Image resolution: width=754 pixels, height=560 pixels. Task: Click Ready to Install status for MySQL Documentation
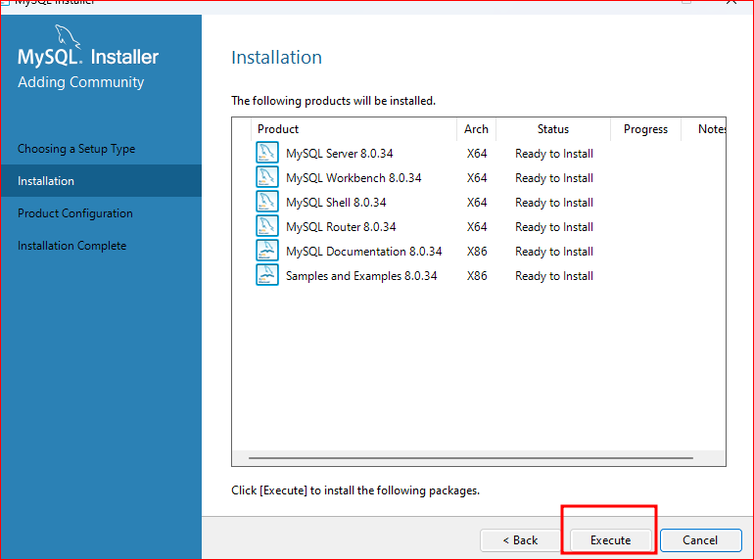pos(554,252)
